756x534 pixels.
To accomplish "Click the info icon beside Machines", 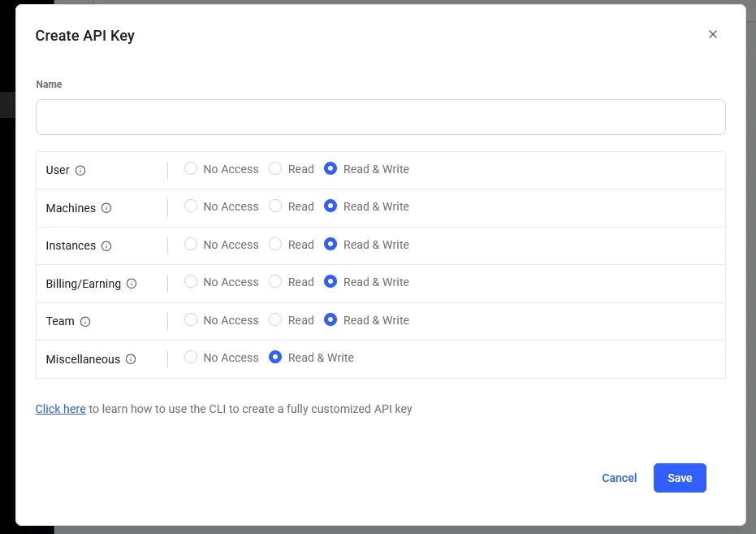I will click(x=106, y=208).
